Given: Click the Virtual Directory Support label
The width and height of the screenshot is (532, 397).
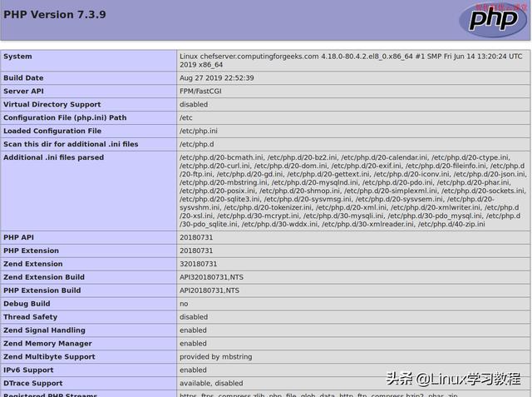Looking at the screenshot, I should tap(52, 104).
